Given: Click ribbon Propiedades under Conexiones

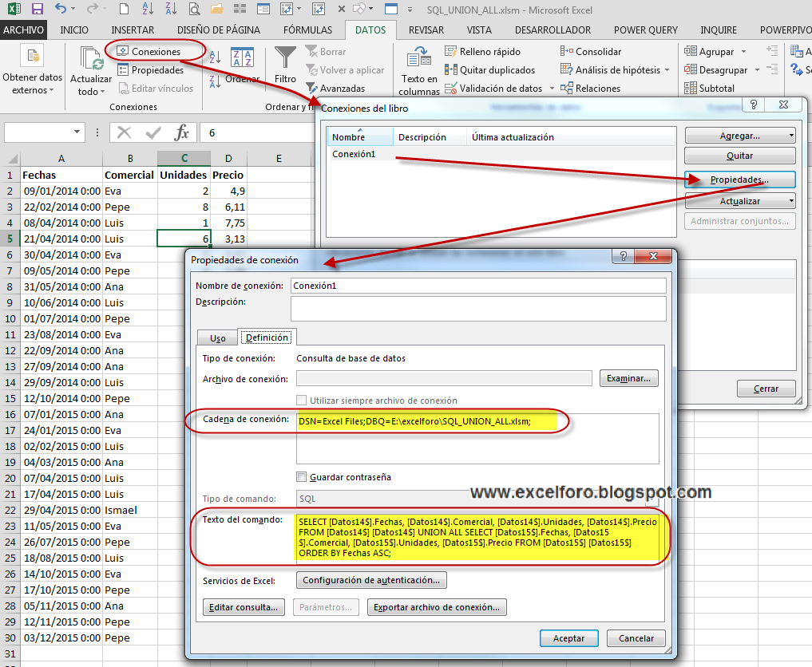Looking at the screenshot, I should (151, 70).
